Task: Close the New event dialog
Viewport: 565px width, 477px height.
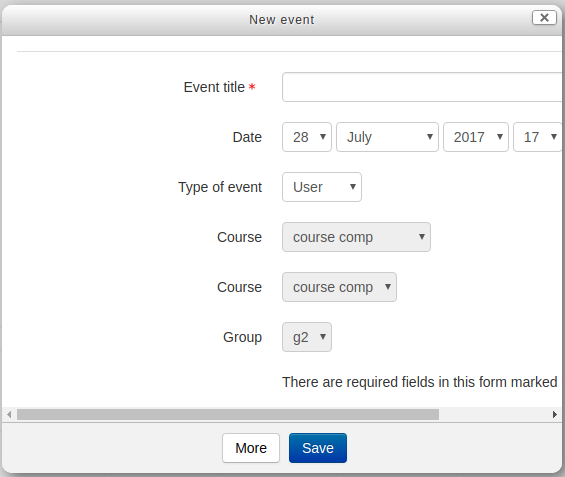Action: pos(544,17)
